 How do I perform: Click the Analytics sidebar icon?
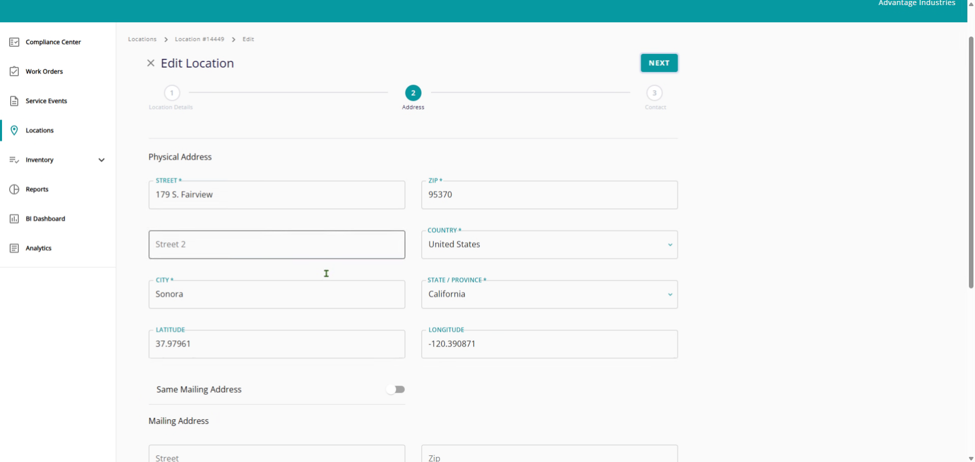point(14,248)
